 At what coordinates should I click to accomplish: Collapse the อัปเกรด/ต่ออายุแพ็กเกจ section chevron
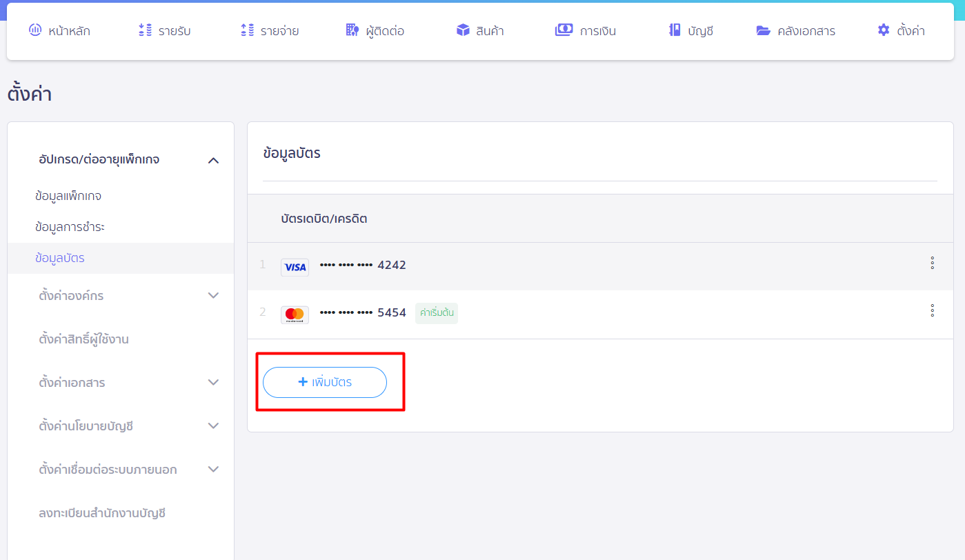(213, 160)
